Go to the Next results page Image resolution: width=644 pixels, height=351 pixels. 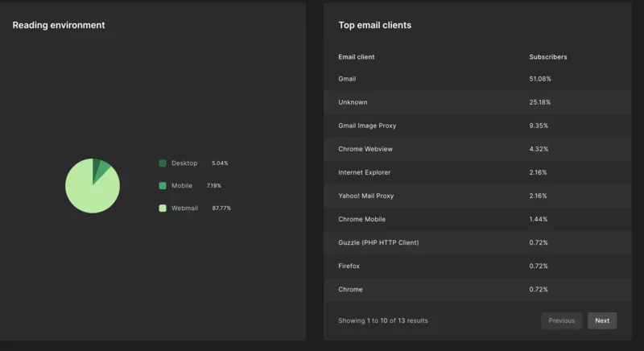602,320
